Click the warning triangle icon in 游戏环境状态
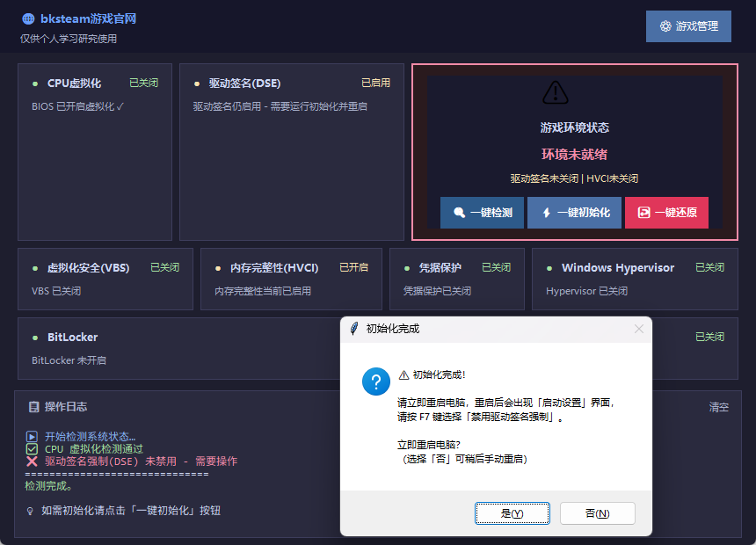 pos(556,91)
